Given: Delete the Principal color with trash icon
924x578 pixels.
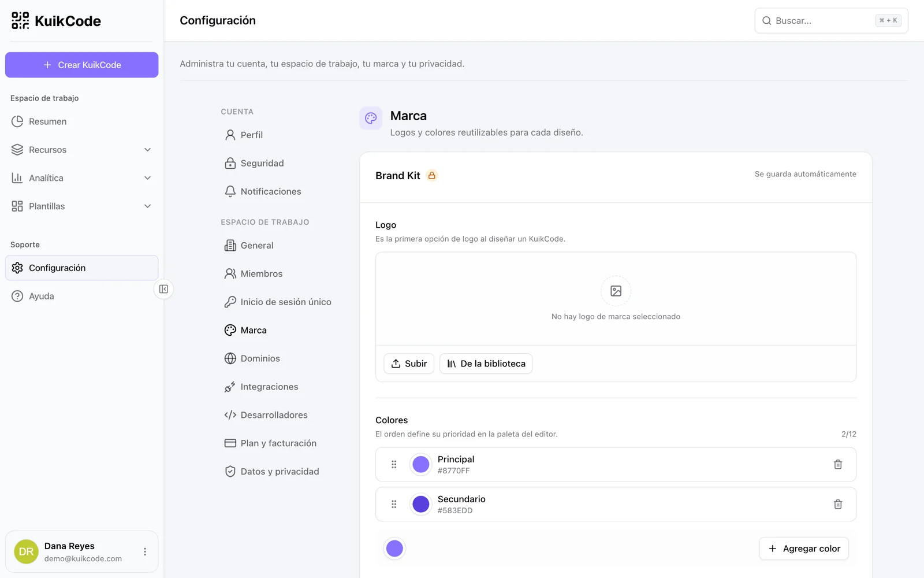Looking at the screenshot, I should coord(838,464).
